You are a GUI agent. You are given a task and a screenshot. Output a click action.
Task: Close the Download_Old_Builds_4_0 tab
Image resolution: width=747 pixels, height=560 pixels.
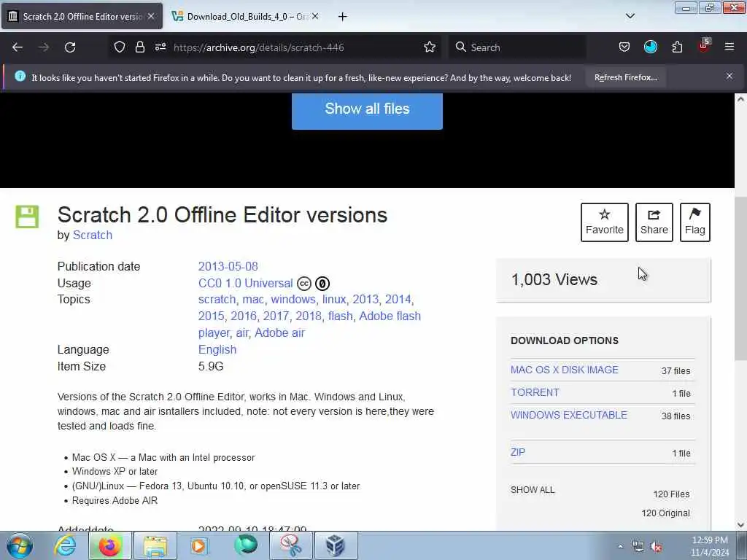tap(315, 16)
